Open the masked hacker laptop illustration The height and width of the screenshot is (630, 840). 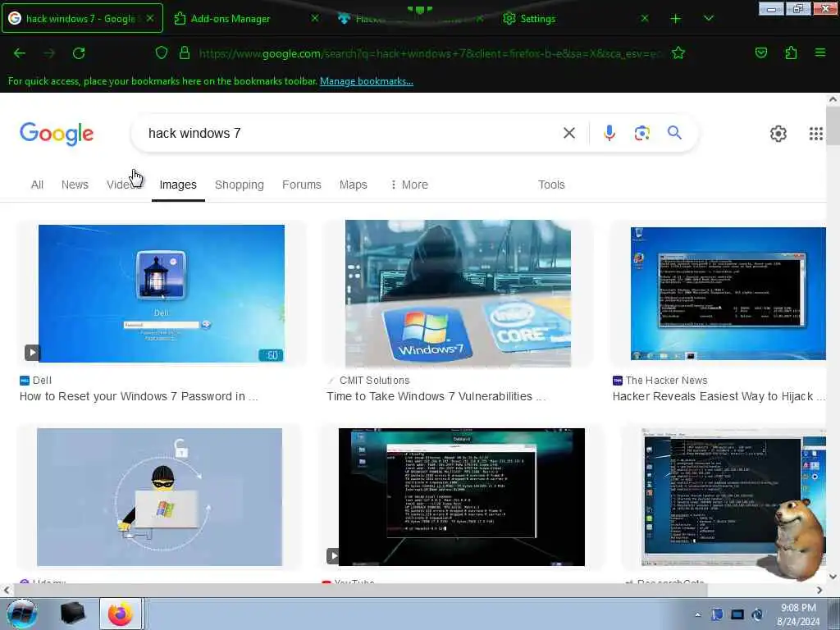point(160,496)
